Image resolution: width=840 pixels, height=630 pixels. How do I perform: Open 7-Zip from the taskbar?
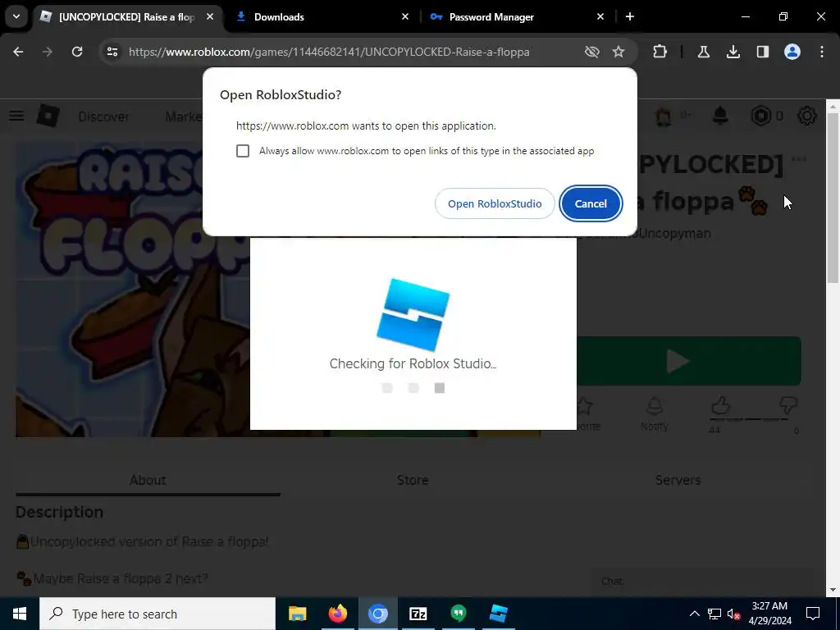click(x=418, y=614)
